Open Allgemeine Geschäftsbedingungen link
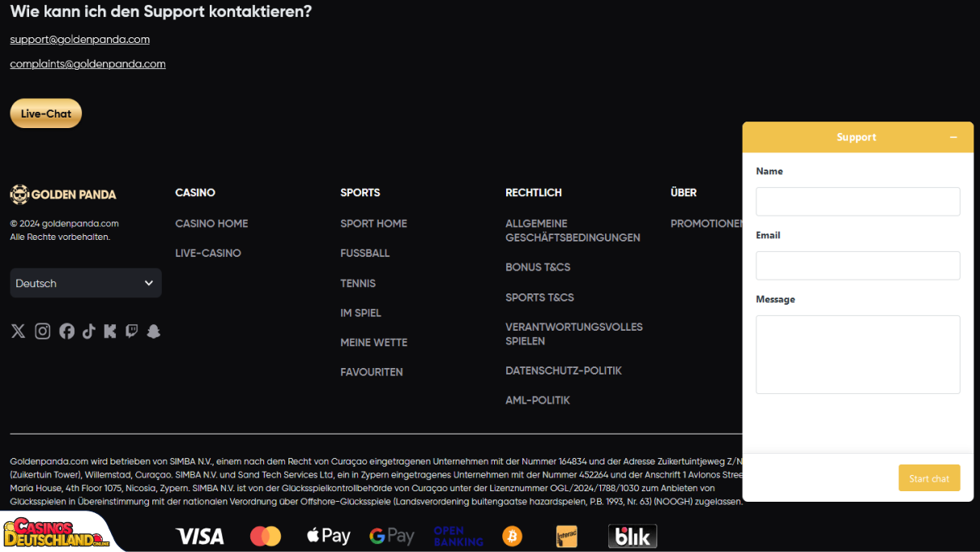 click(x=573, y=230)
